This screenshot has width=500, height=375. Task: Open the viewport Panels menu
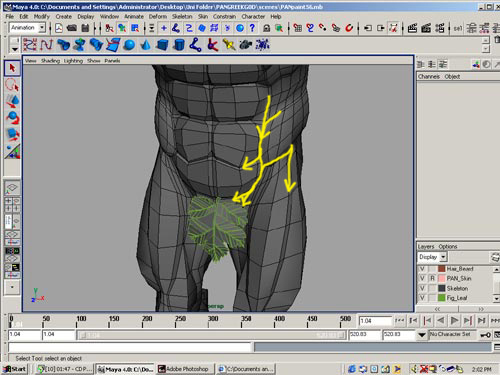[x=112, y=61]
